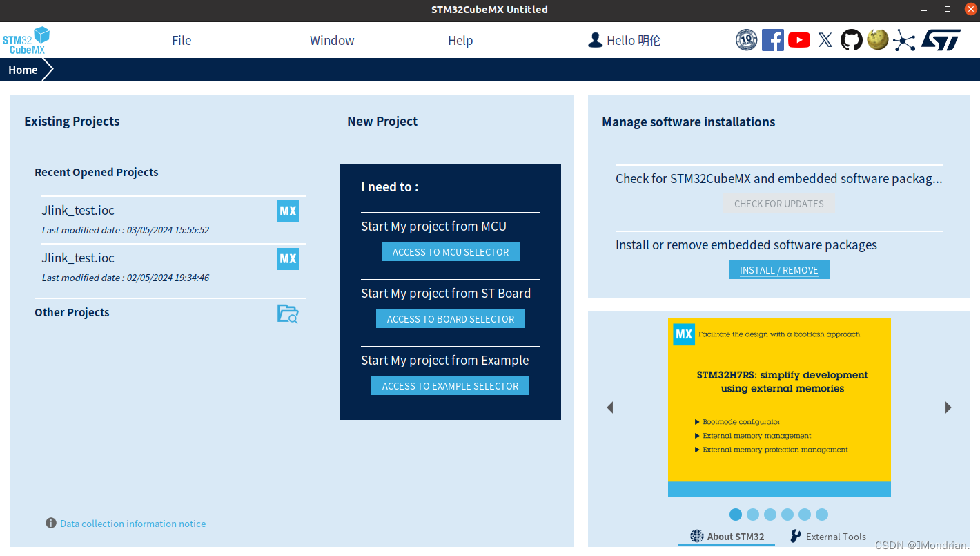Show next banner with the right arrow
The width and height of the screenshot is (980, 556).
click(948, 408)
